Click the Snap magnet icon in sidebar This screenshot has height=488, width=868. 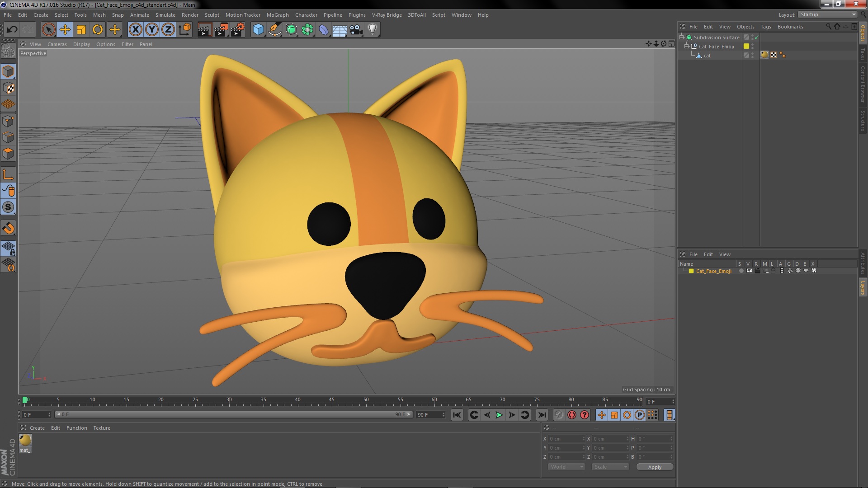[x=8, y=228]
